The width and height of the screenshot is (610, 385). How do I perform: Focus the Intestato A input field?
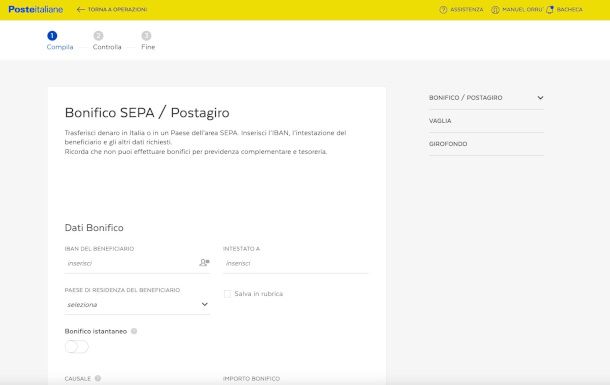(x=295, y=263)
